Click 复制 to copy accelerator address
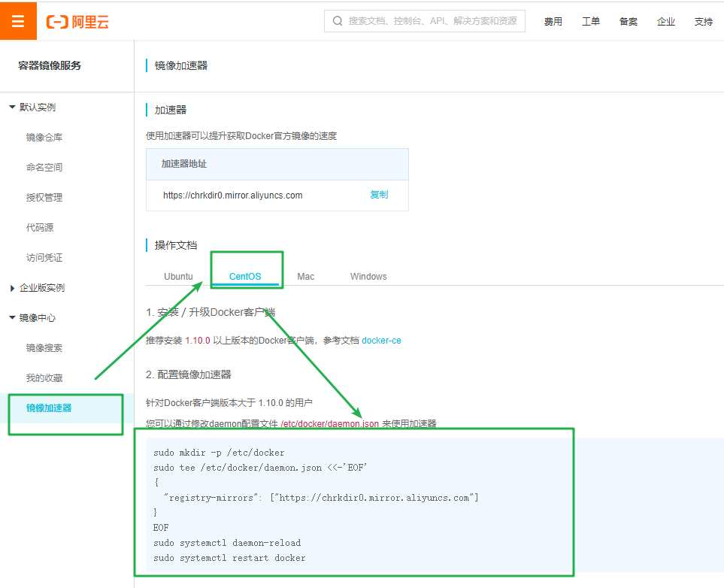 pyautogui.click(x=379, y=195)
